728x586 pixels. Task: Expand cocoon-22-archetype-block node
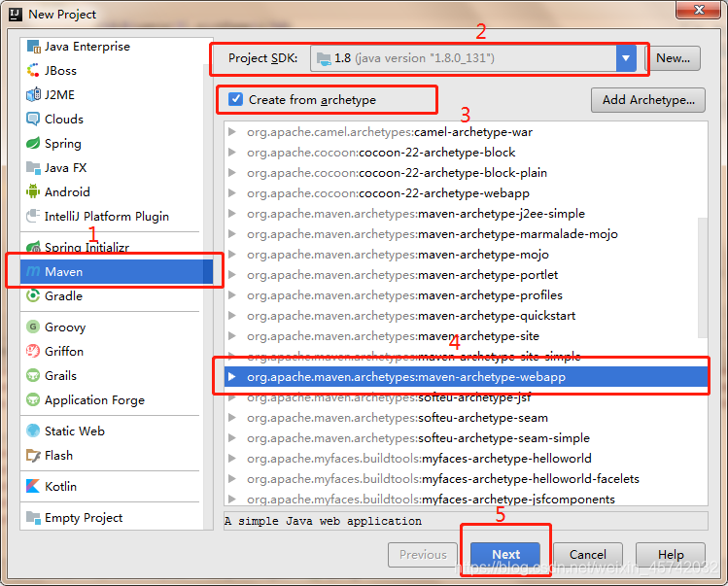click(232, 153)
